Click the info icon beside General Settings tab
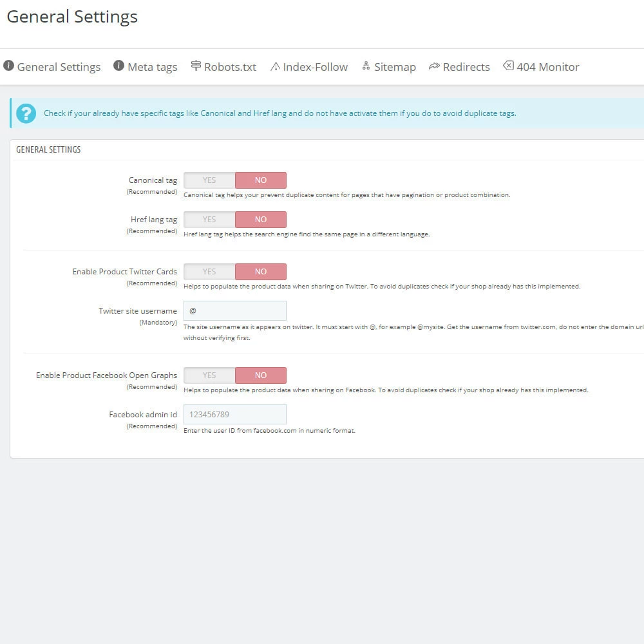644x644 pixels. coord(8,66)
